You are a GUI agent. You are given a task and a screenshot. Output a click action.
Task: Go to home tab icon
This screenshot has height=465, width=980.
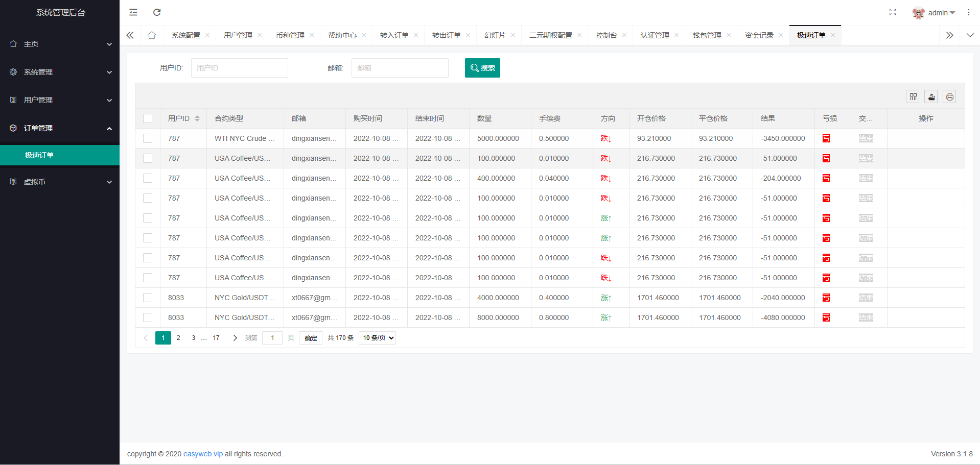click(x=152, y=35)
